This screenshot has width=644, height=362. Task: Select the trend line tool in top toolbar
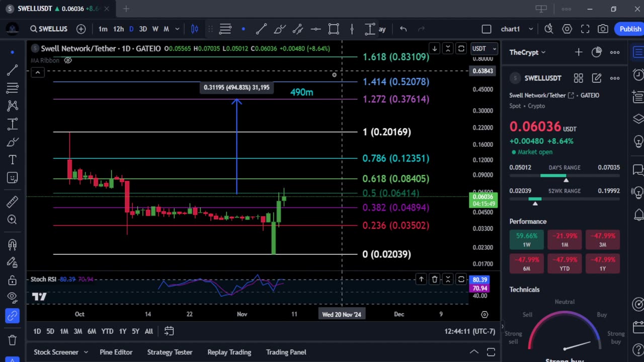[x=261, y=29]
